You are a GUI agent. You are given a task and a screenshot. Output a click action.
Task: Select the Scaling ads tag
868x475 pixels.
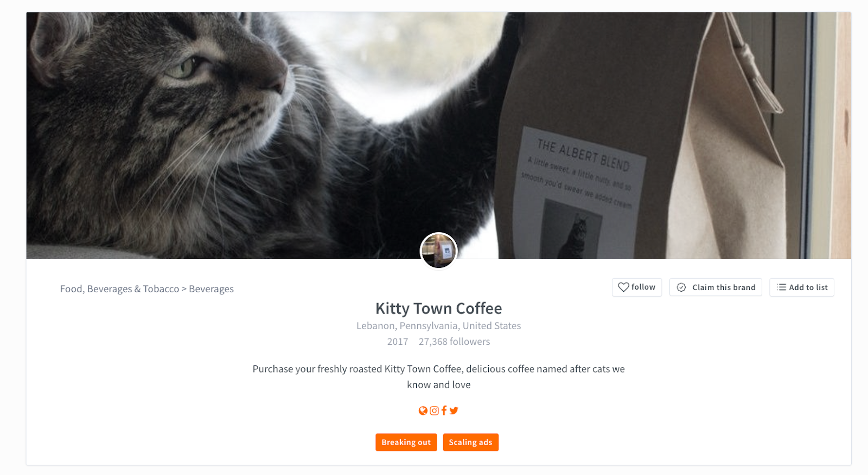pyautogui.click(x=470, y=442)
